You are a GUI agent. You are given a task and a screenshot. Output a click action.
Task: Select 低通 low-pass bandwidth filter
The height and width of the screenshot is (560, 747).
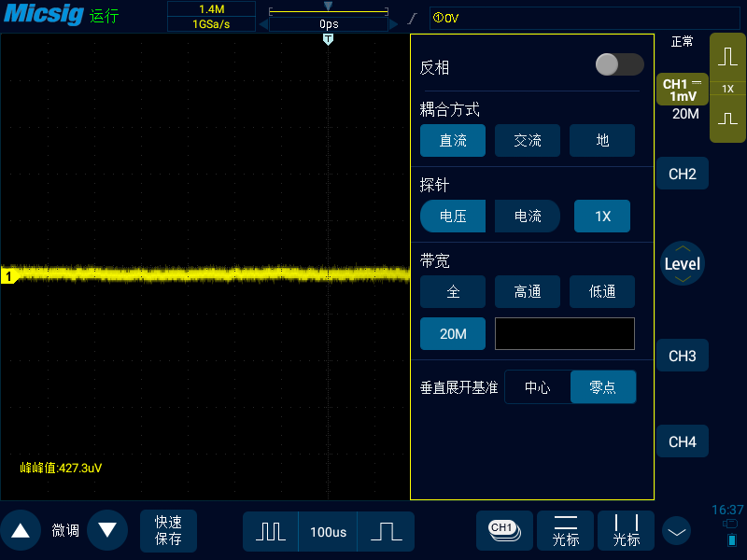tap(602, 291)
